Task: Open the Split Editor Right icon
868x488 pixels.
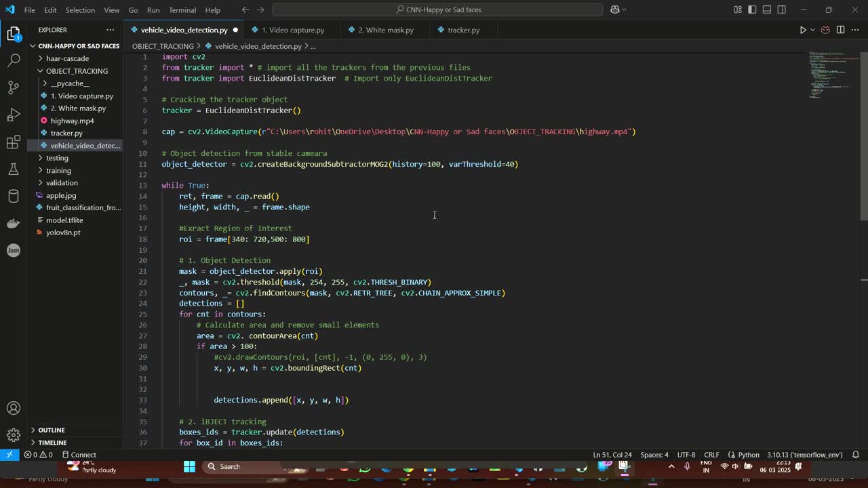Action: [840, 30]
